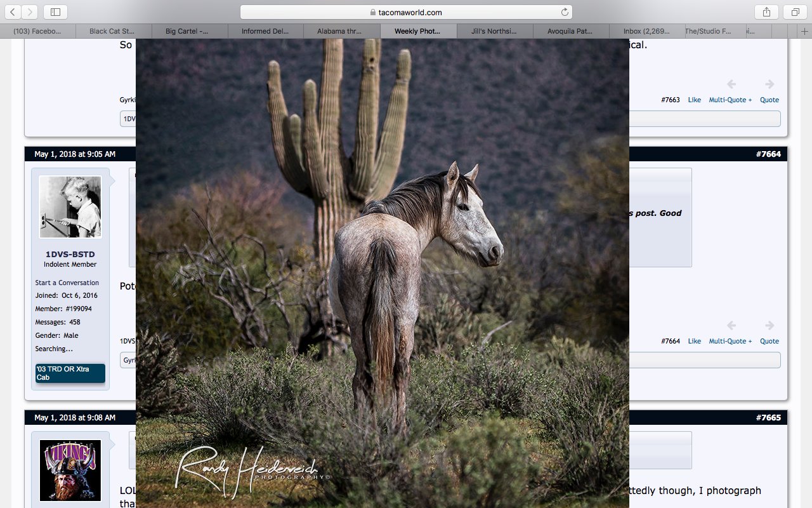The image size is (812, 508).
Task: Click previous-post arrow above #7664 links
Action: [731, 325]
